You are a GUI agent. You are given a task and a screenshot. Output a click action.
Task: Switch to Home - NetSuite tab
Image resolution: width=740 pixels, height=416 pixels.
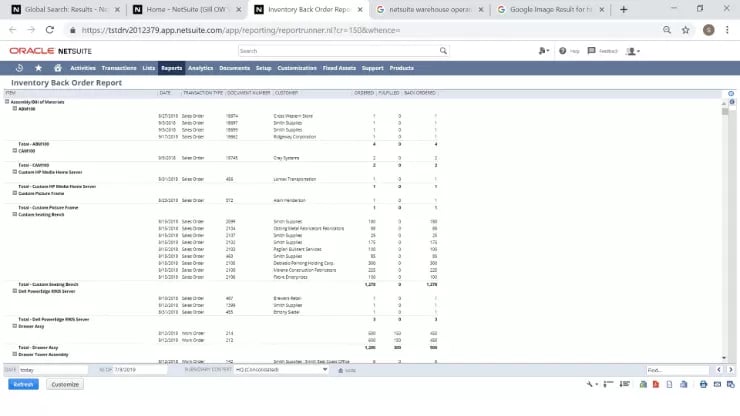pyautogui.click(x=186, y=9)
